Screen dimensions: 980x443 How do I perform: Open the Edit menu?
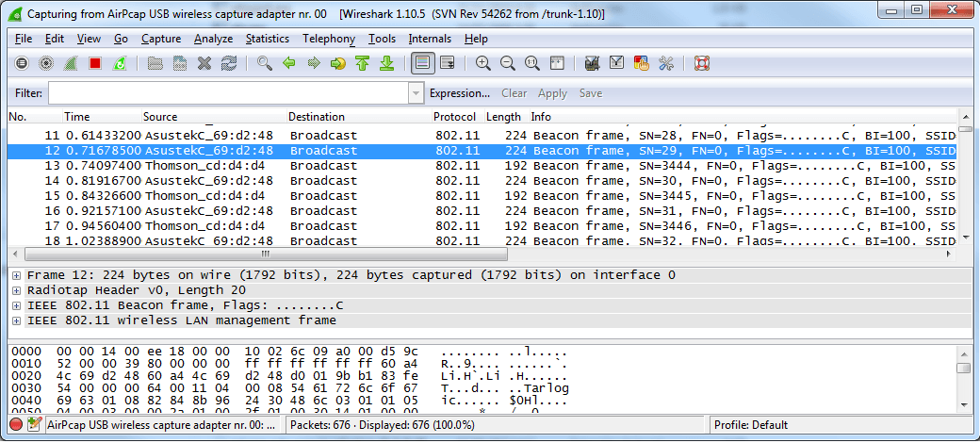coord(55,39)
